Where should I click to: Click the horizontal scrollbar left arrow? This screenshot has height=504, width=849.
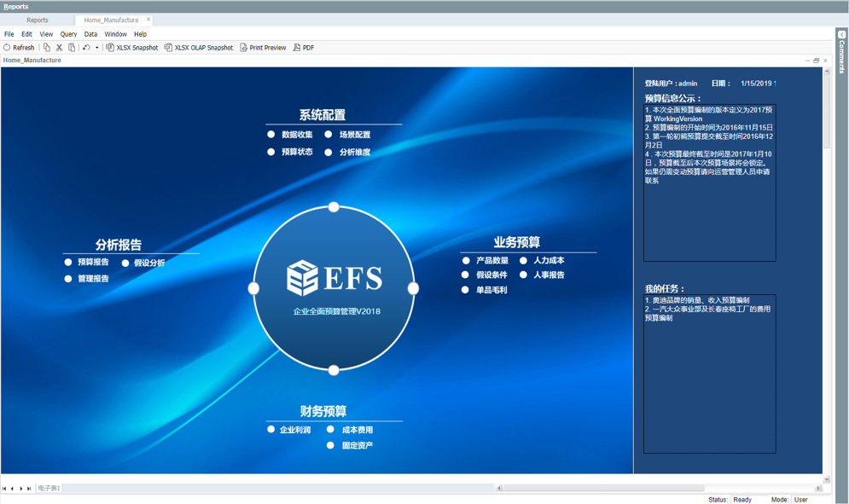[498, 489]
